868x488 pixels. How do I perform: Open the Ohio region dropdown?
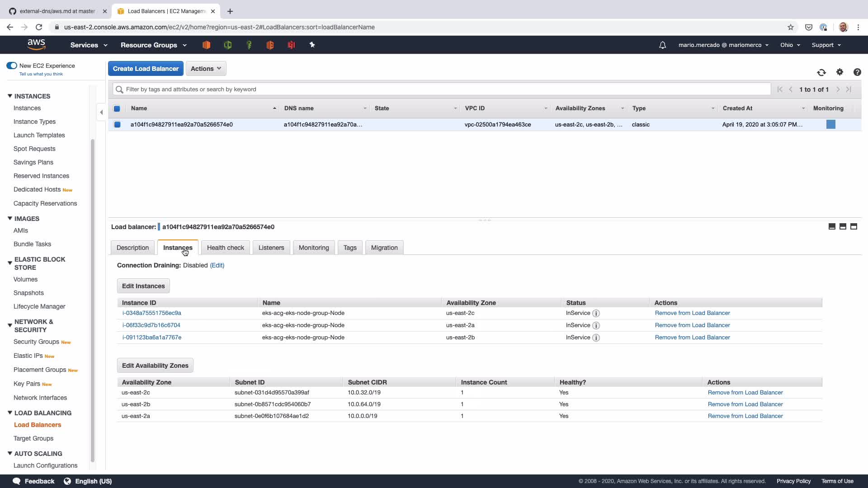pos(790,45)
